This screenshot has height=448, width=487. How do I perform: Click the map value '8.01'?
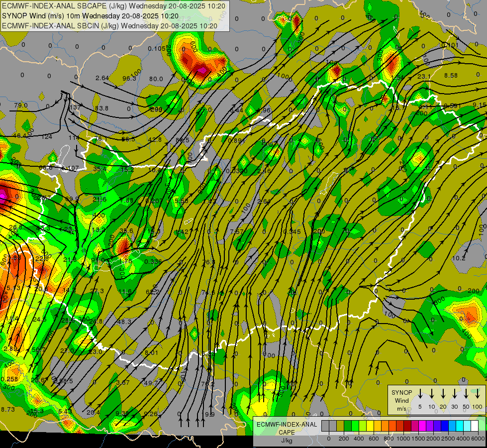point(151,352)
